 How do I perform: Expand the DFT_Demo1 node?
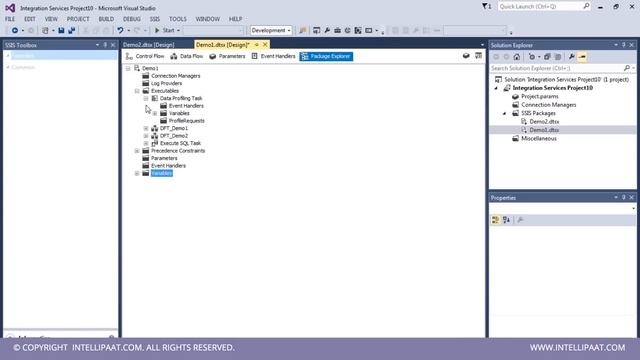[146, 128]
